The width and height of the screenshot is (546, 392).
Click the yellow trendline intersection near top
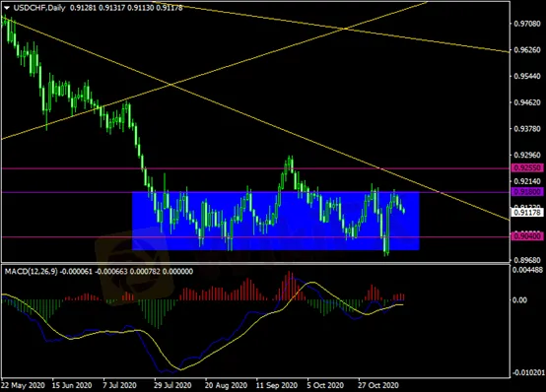(344, 29)
